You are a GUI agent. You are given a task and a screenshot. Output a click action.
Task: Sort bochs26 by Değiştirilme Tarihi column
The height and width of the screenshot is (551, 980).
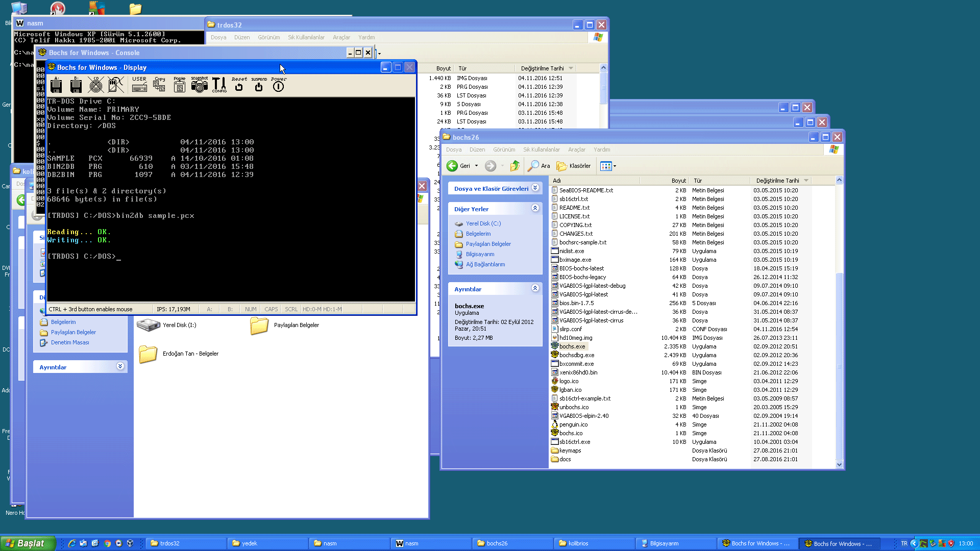[781, 181]
